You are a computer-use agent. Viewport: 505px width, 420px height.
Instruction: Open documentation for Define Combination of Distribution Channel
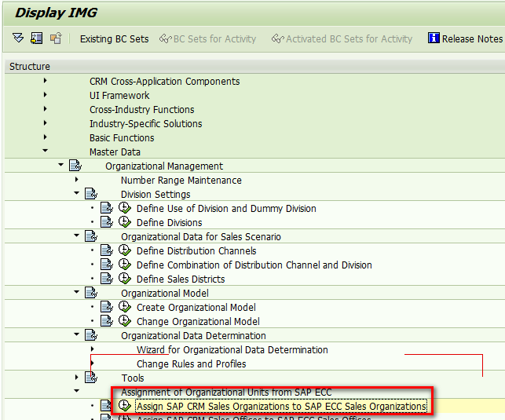107,265
